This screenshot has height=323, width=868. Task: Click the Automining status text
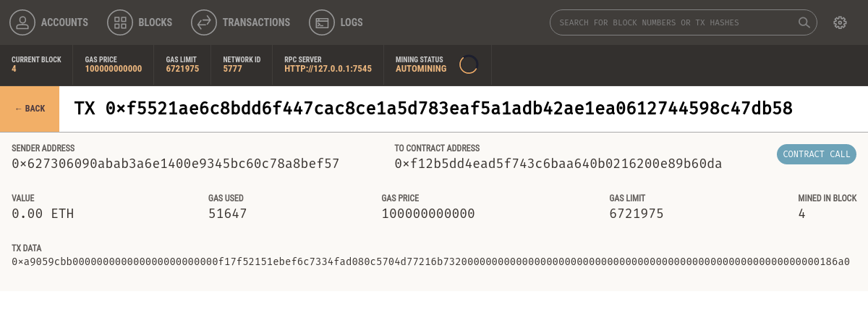tap(421, 69)
